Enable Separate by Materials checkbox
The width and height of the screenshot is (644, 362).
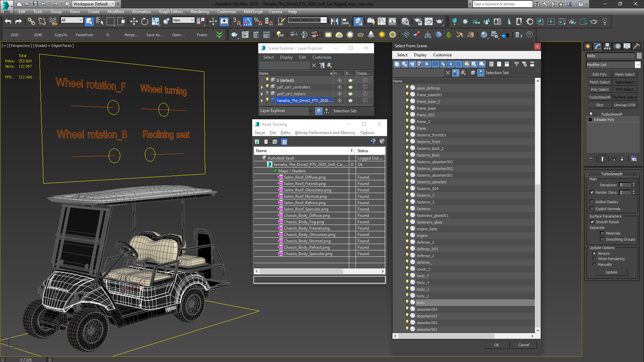pyautogui.click(x=602, y=233)
